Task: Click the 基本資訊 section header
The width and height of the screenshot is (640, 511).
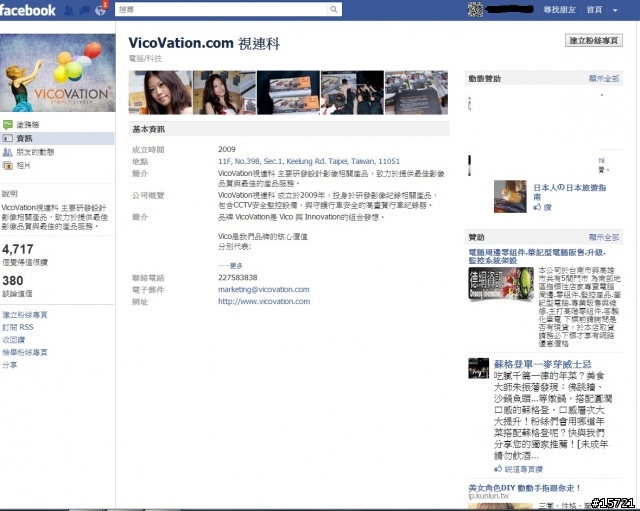Action: 289,129
